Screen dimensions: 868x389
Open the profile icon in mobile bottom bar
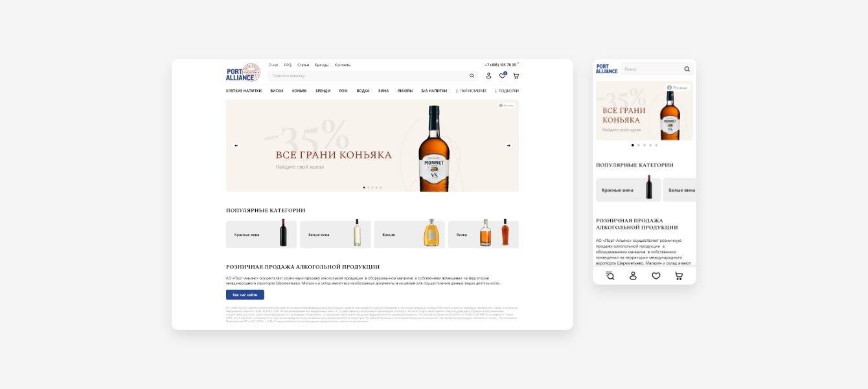pyautogui.click(x=633, y=276)
